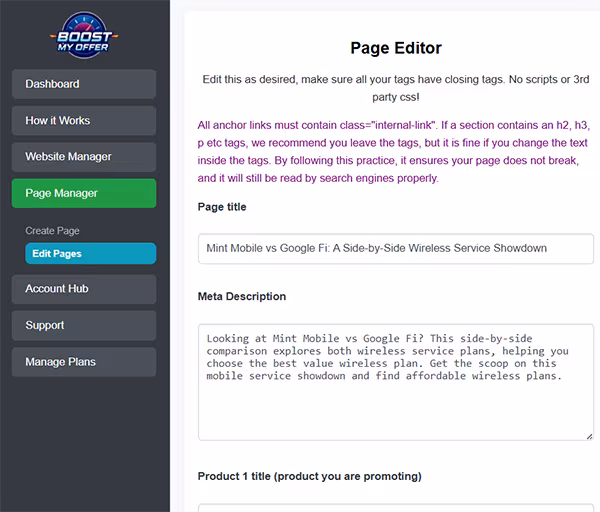The height and width of the screenshot is (512, 600).
Task: Click the Page Editor heading
Action: [x=396, y=48]
